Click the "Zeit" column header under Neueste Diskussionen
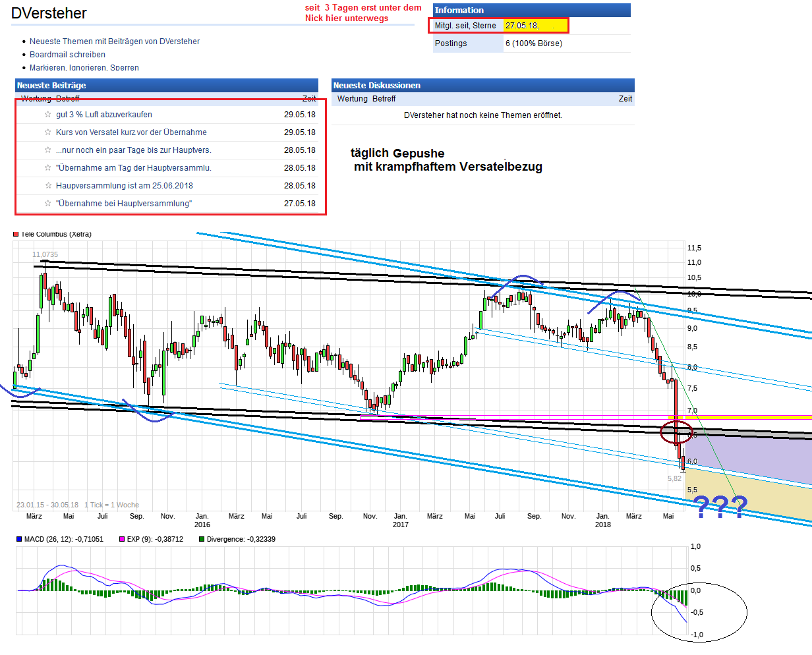812x655 pixels. click(x=625, y=99)
